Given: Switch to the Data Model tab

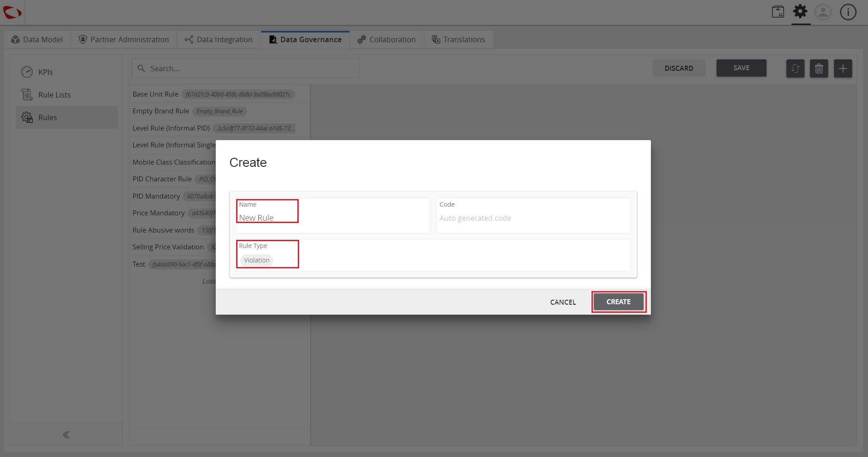Looking at the screenshot, I should pyautogui.click(x=37, y=39).
